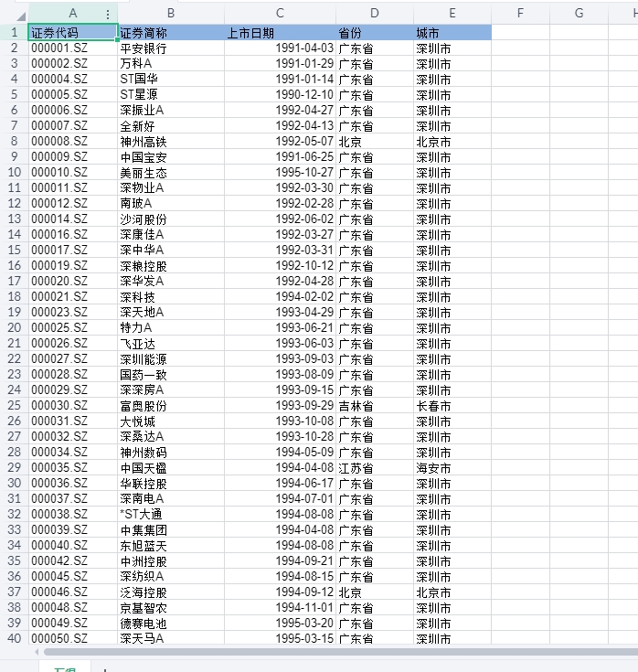Viewport: 638px width, 672px height.
Task: Select cell 神州数码
Action: tap(171, 452)
